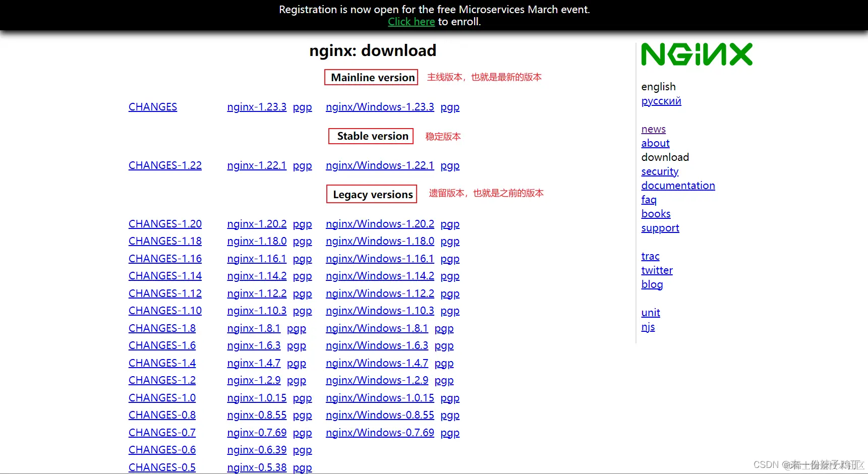Download nginx-0.6.39 source
Viewport: 868px width, 474px height.
click(257, 450)
